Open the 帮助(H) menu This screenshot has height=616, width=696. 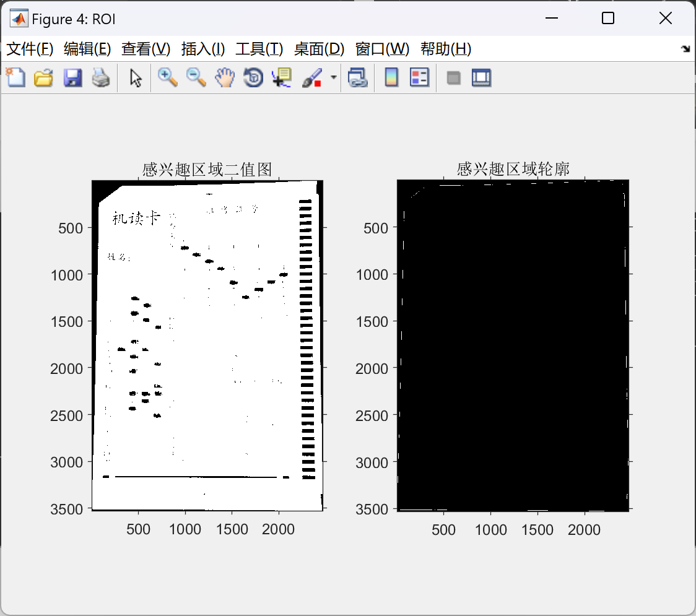tap(446, 49)
